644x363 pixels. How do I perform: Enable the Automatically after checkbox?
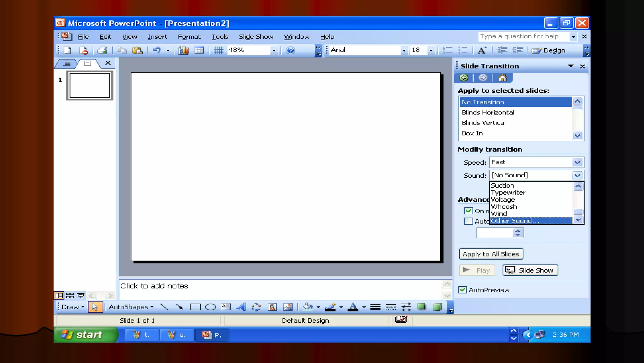pos(469,221)
